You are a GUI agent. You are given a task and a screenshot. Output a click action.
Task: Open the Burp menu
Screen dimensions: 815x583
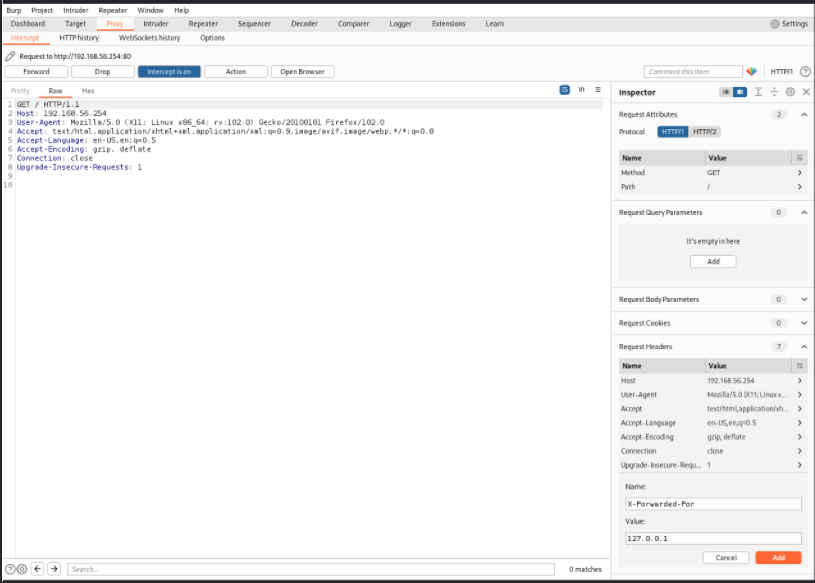pyautogui.click(x=14, y=10)
